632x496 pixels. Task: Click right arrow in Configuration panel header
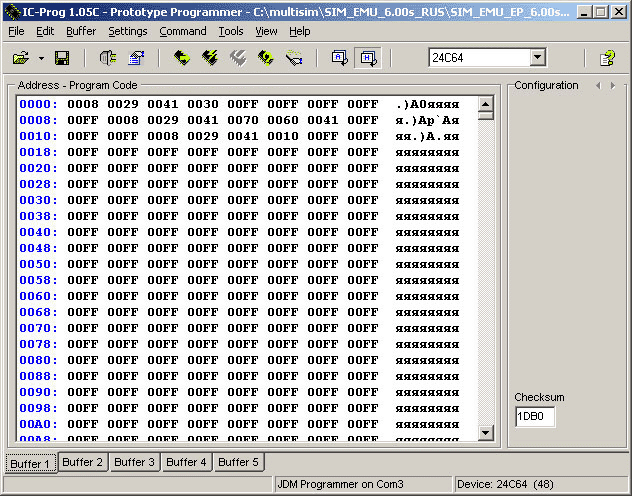tap(613, 86)
